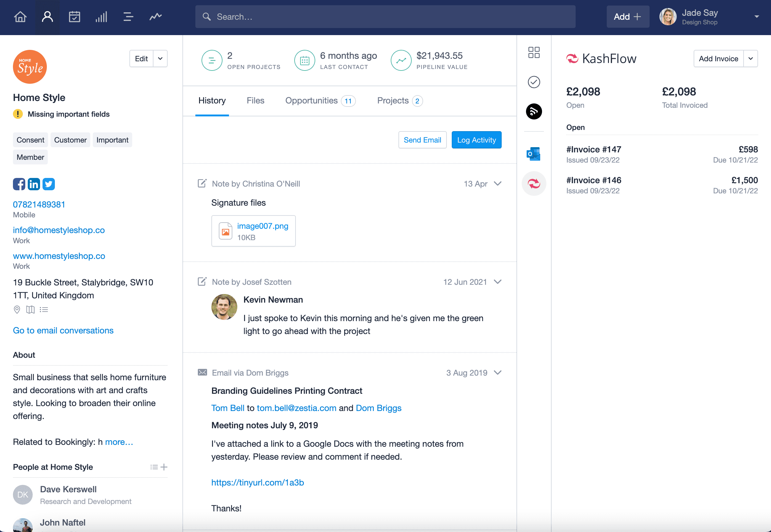Screen dimensions: 771x532
Task: Click the Search input field
Action: (385, 16)
